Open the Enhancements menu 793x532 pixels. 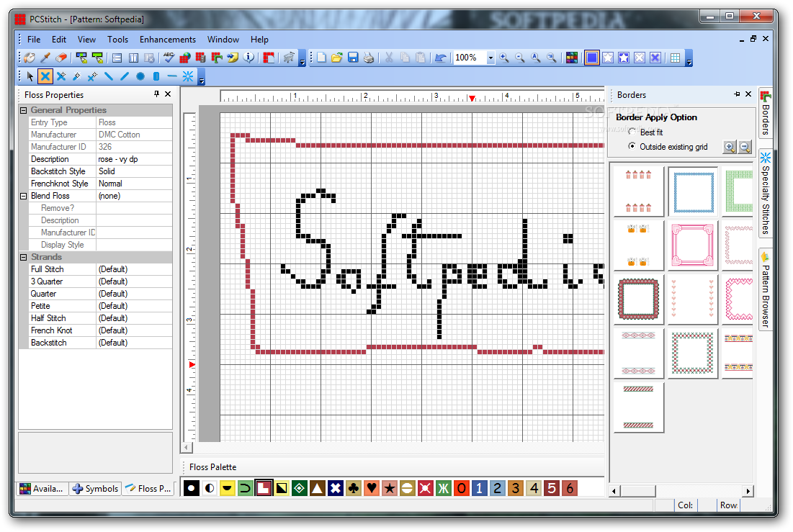coord(167,40)
